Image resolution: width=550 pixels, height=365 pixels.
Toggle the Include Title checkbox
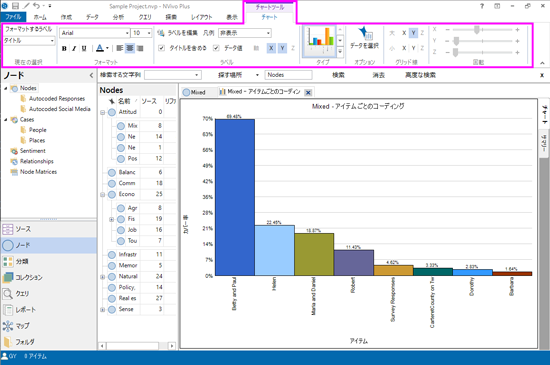[x=161, y=48]
